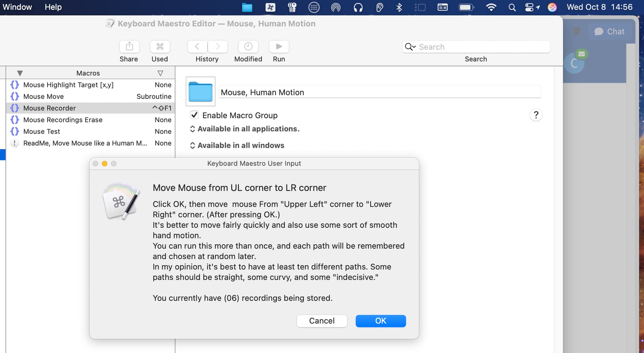Click the macro group folder icon

point(200,91)
